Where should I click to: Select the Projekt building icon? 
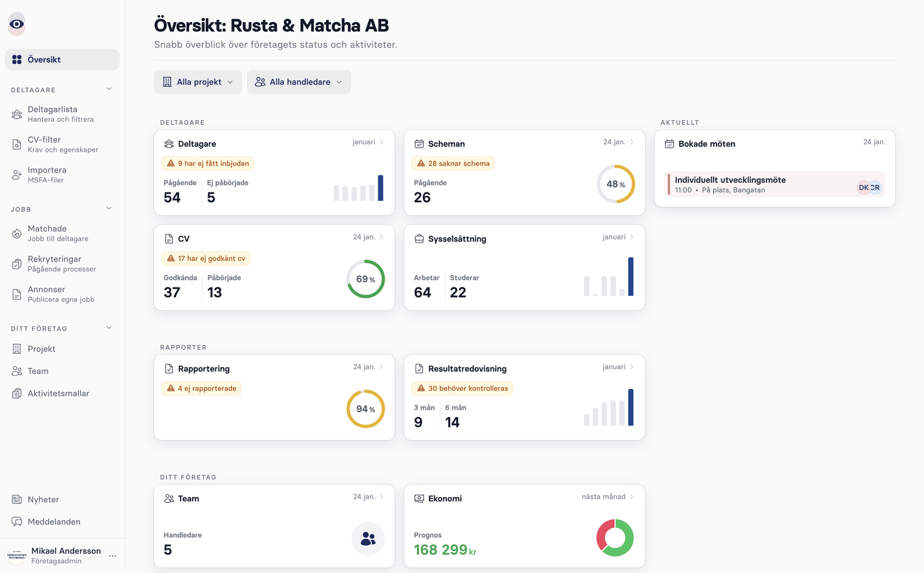click(x=16, y=349)
